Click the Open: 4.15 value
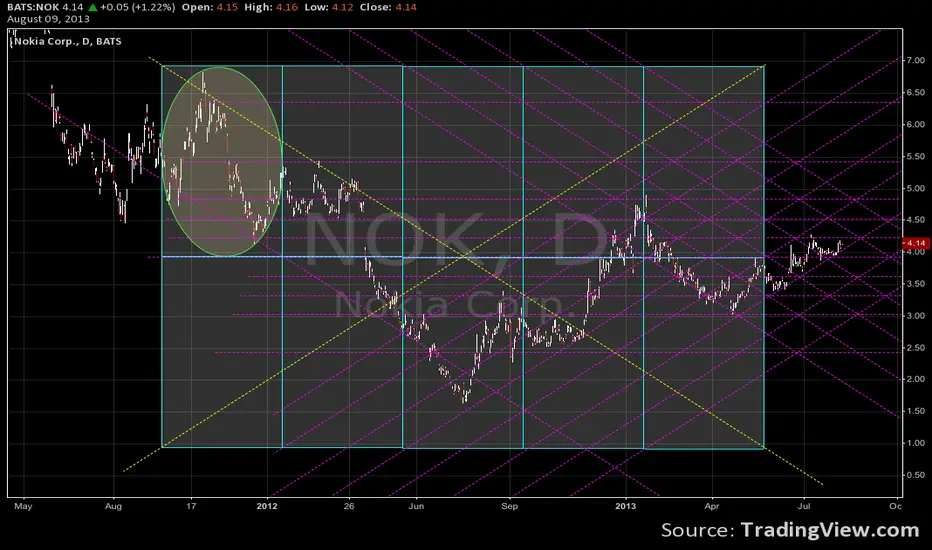Viewport: 932px width, 550px height. pyautogui.click(x=210, y=7)
